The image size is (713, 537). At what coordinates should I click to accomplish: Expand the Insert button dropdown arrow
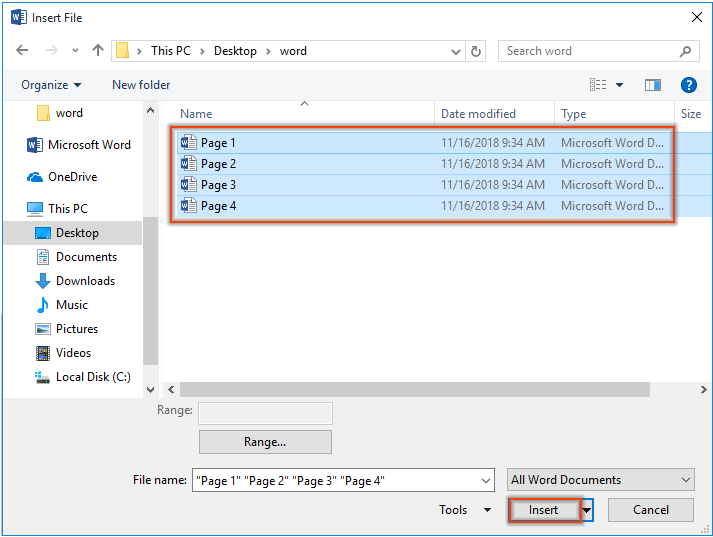[x=588, y=510]
